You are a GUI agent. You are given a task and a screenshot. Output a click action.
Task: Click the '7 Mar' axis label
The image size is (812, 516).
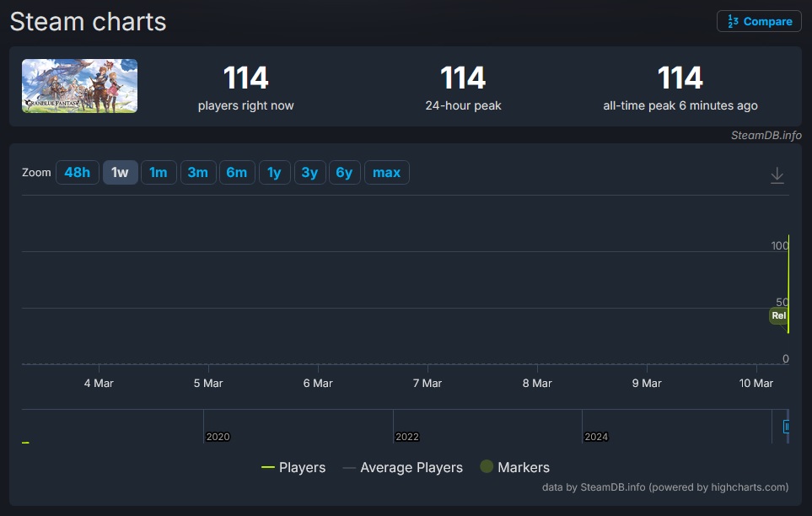click(428, 384)
